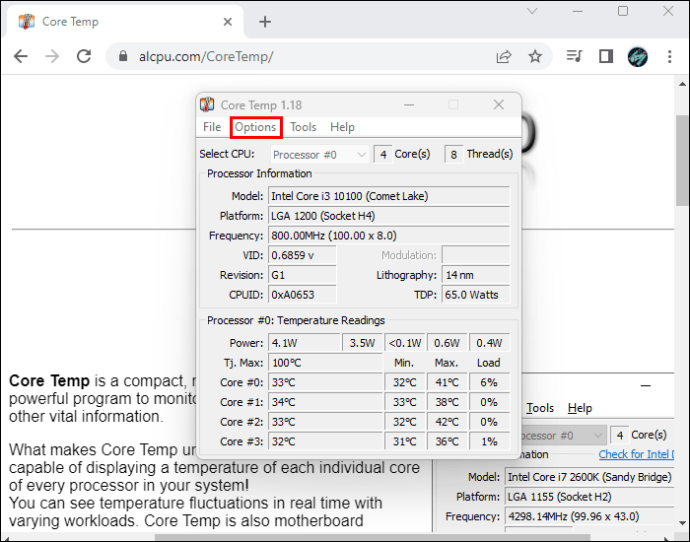Open the Chrome profile avatar

(637, 56)
